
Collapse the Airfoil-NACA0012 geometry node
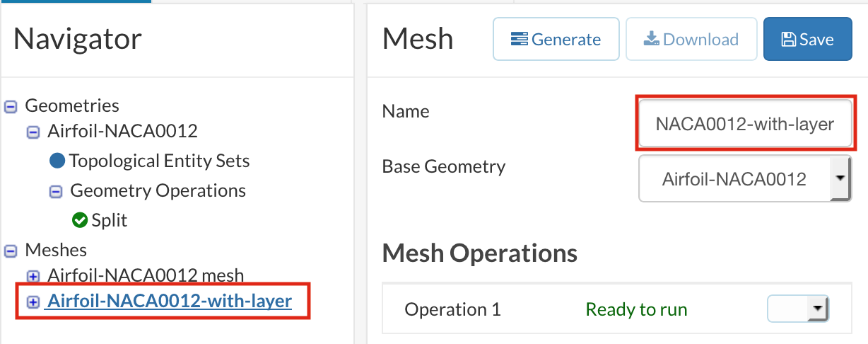click(x=33, y=132)
